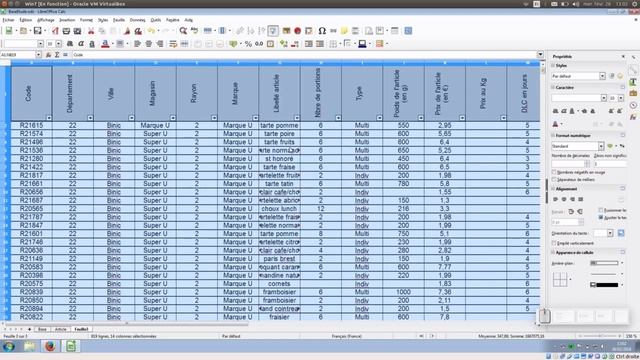The width and height of the screenshot is (640, 360).
Task: Select cell 'tarte poire' in Libellé article
Action: click(x=279, y=133)
